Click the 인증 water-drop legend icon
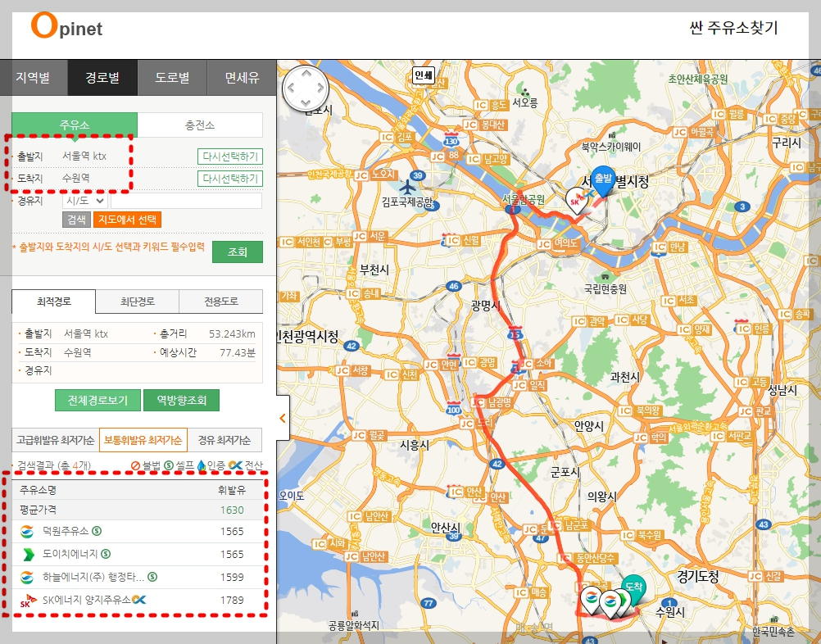Viewport: 821px width, 644px height. click(x=202, y=465)
